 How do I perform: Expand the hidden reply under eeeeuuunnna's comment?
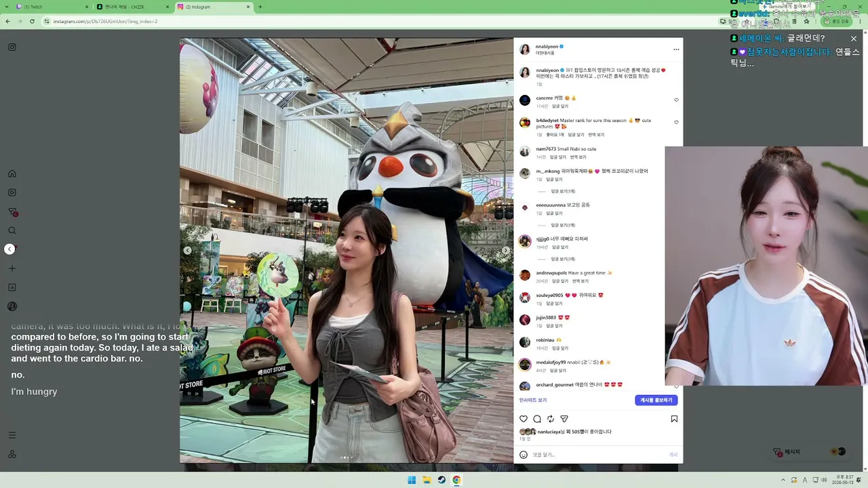coord(563,225)
